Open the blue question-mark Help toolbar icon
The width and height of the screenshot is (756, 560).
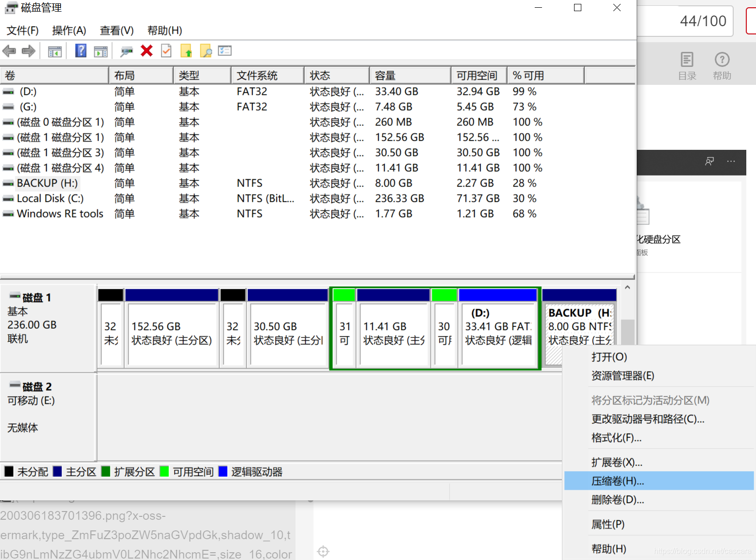click(x=81, y=50)
